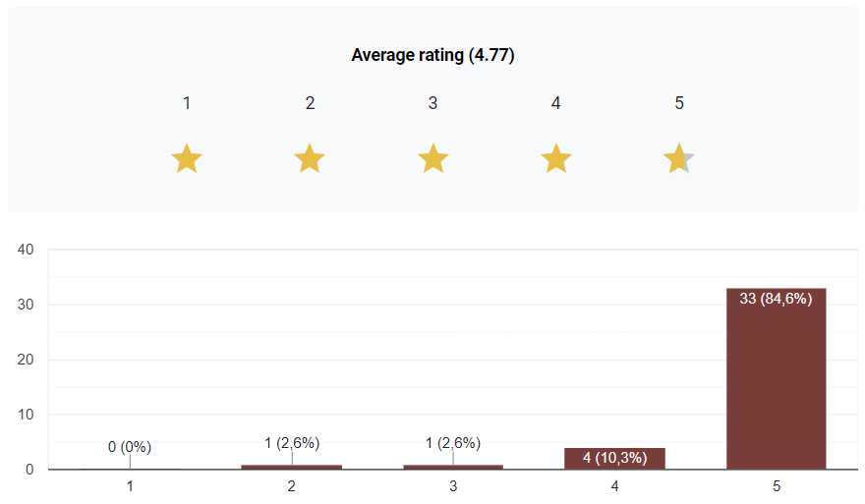Click the bar for rating 4

[x=614, y=459]
